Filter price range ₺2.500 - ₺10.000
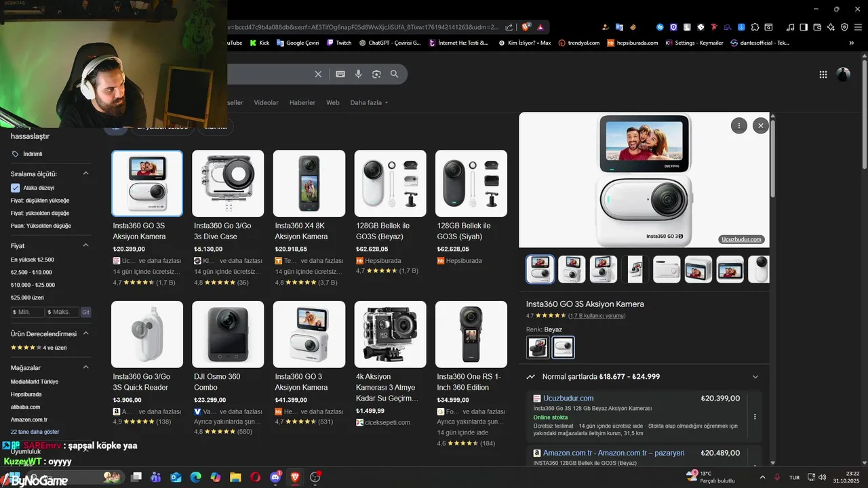 (31, 272)
